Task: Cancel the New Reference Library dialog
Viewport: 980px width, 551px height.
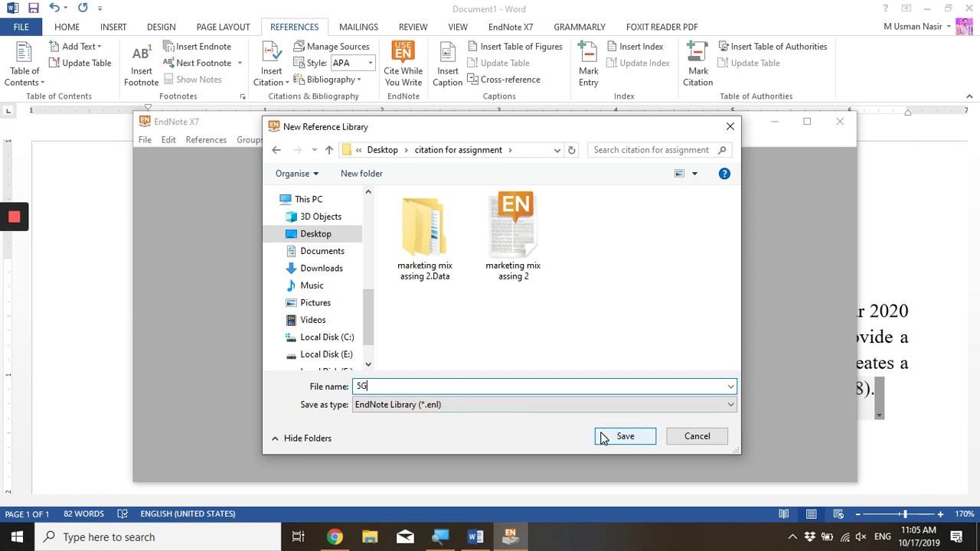Action: point(697,436)
